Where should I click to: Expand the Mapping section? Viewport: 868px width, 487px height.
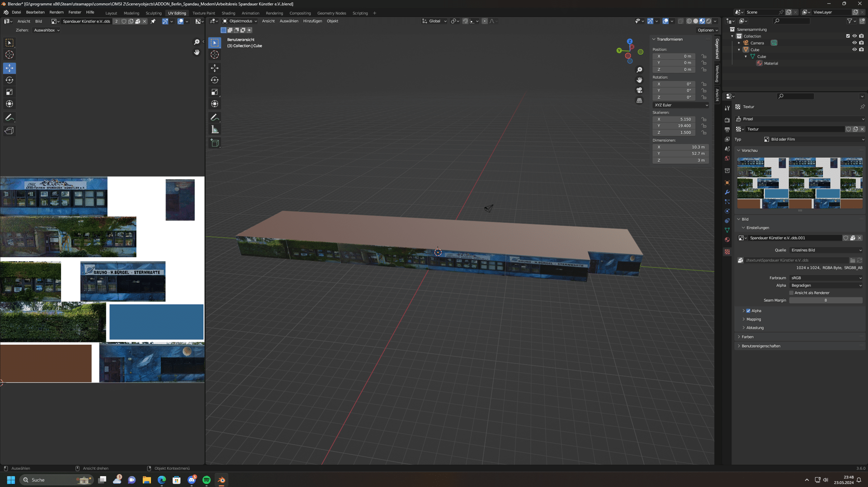(753, 319)
